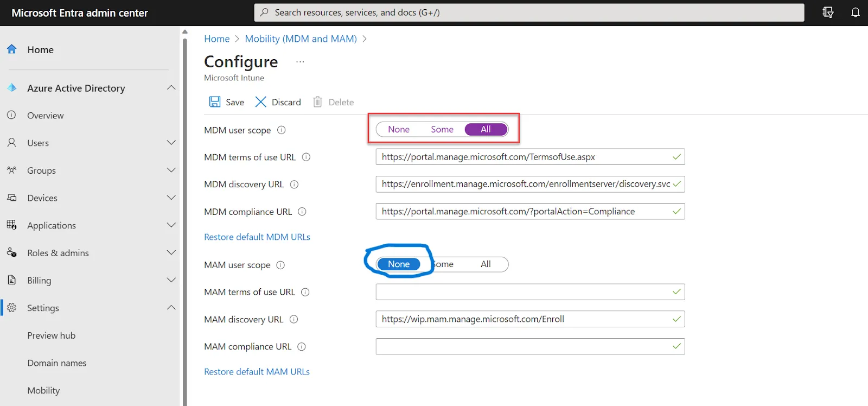Viewport: 868px width, 406px height.
Task: Expand the Roles & admins chevron
Action: pos(171,252)
